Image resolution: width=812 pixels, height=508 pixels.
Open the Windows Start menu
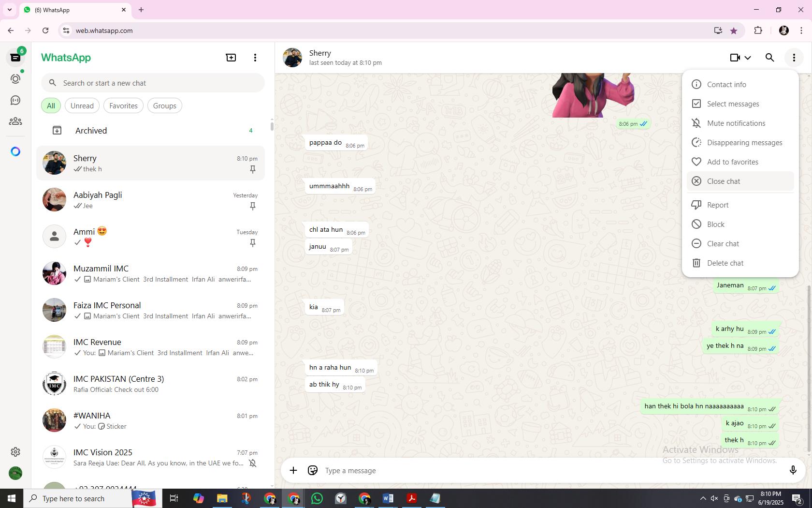coord(12,498)
